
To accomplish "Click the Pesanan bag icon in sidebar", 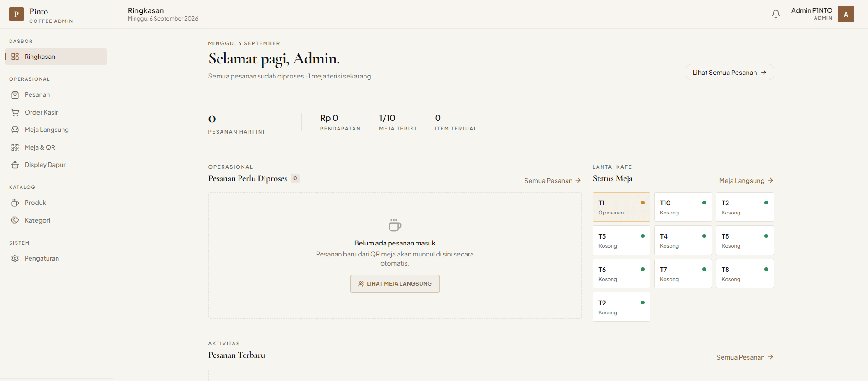I will pyautogui.click(x=15, y=94).
